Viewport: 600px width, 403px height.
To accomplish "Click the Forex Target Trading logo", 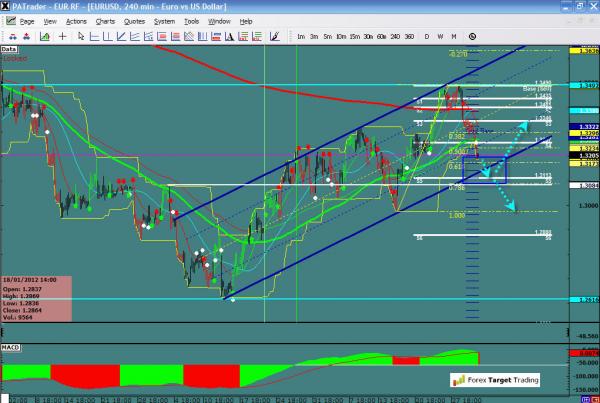I will [495, 380].
